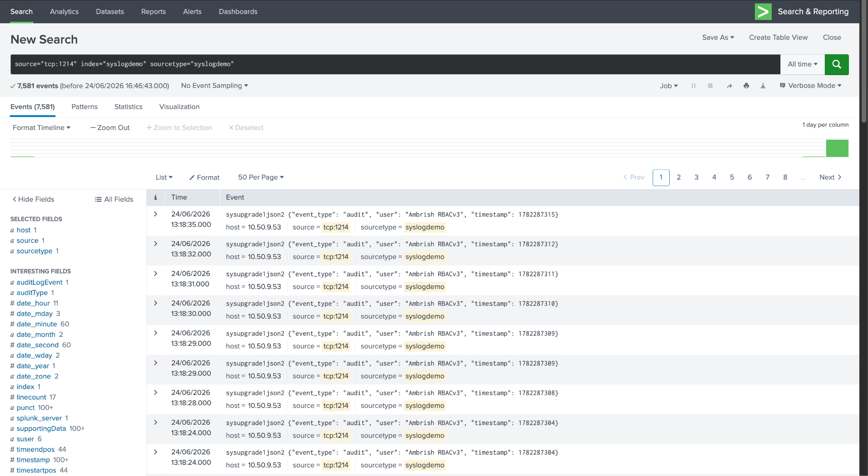
Task: Click Create Table View
Action: point(778,37)
